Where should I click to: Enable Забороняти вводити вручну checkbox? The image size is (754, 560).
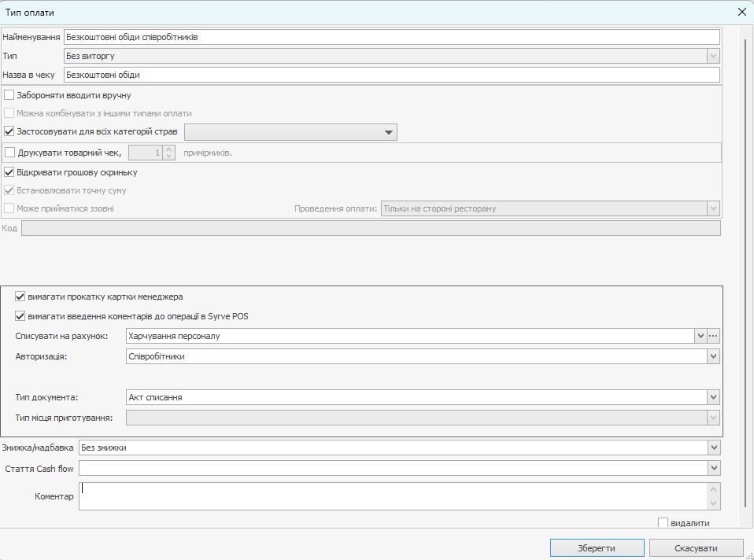tap(9, 95)
